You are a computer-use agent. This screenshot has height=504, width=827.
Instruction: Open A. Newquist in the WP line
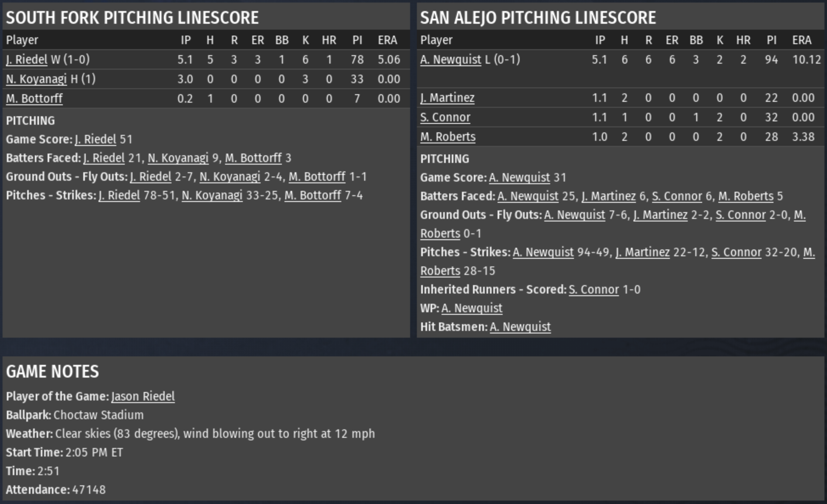[472, 308]
